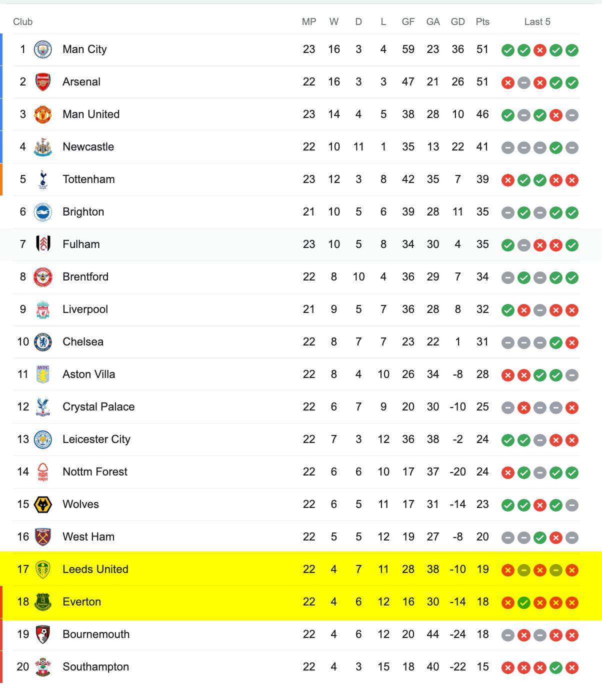Click the Arsenal club crest

pyautogui.click(x=43, y=82)
